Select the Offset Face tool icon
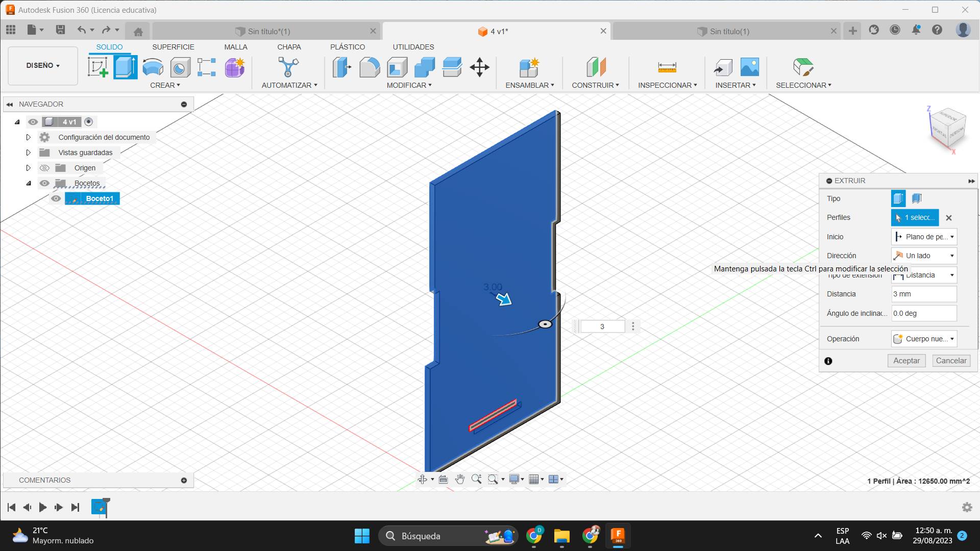This screenshot has width=980, height=551. click(x=452, y=67)
